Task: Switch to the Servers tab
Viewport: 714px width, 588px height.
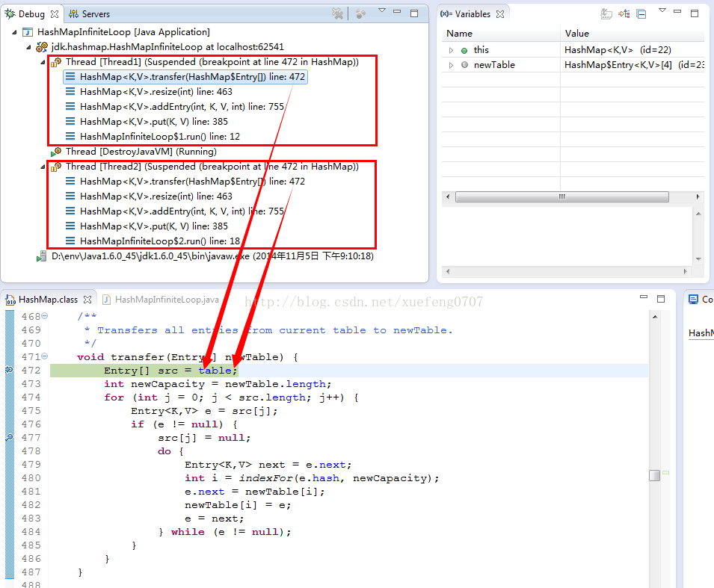Action: pos(89,14)
